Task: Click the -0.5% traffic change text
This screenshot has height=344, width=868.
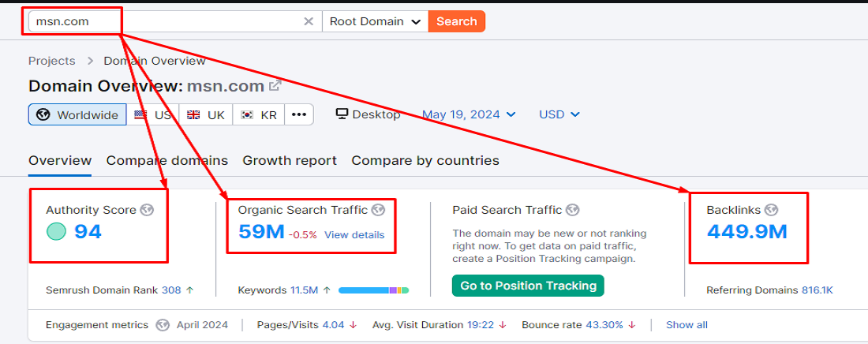Action: [303, 235]
